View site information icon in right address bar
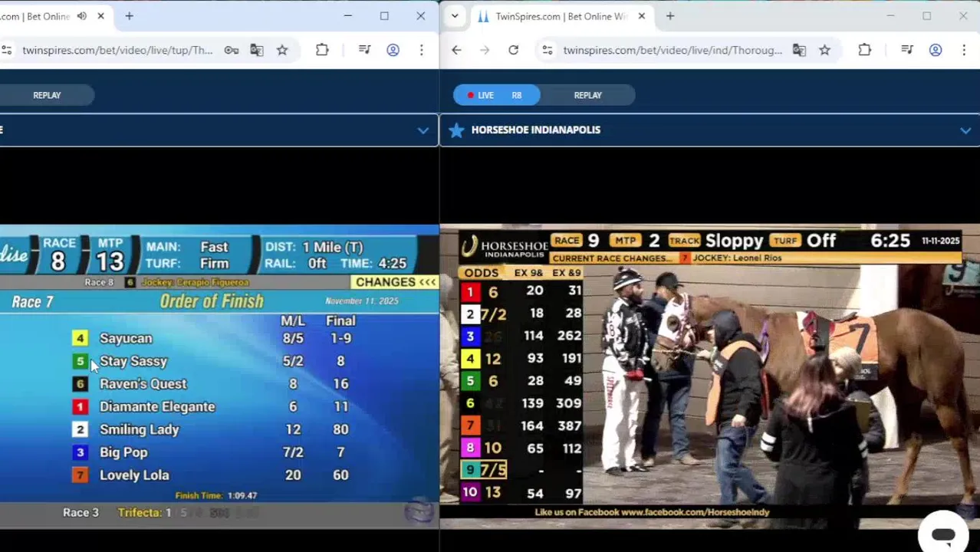 coord(547,51)
